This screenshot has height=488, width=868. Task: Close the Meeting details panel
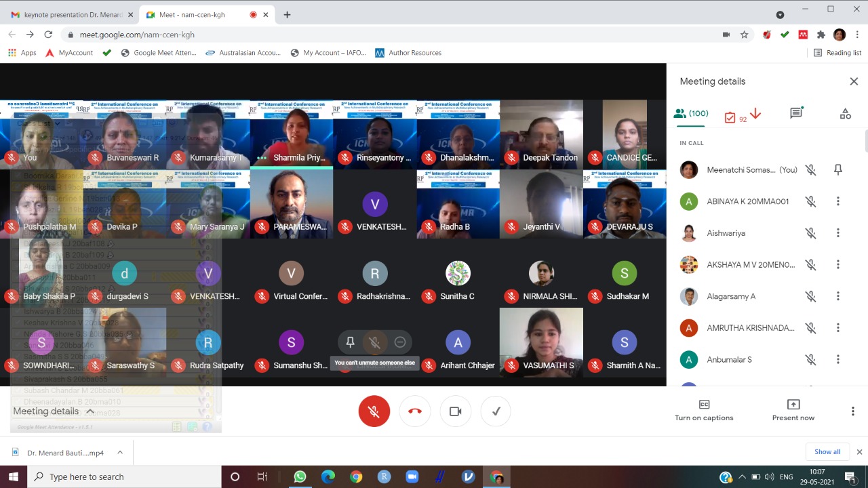[854, 81]
